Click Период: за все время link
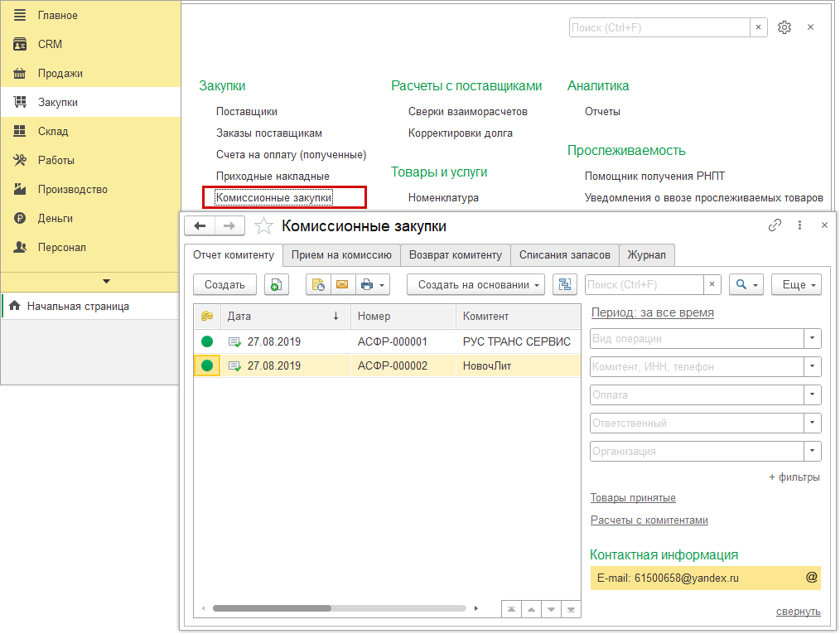Image resolution: width=840 pixels, height=634 pixels. point(653,312)
